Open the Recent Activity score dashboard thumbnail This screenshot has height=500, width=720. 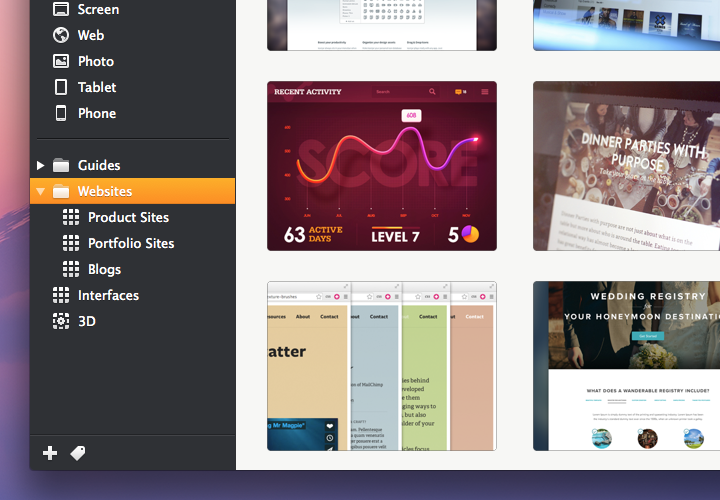[382, 166]
